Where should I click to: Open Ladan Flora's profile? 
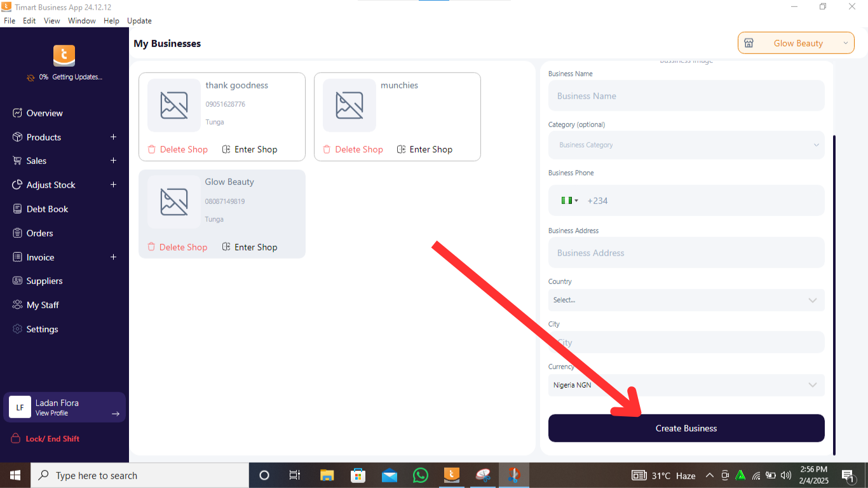coord(64,407)
